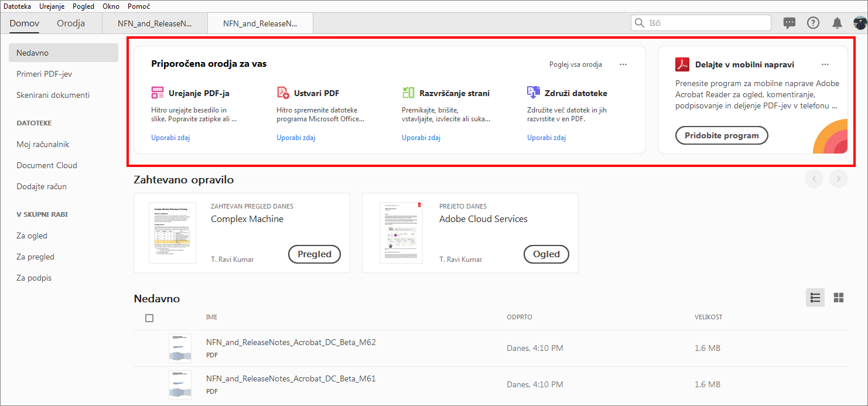Screen dimensions: 868x406
Task: Sort by the VELIKOST column header
Action: tap(709, 317)
